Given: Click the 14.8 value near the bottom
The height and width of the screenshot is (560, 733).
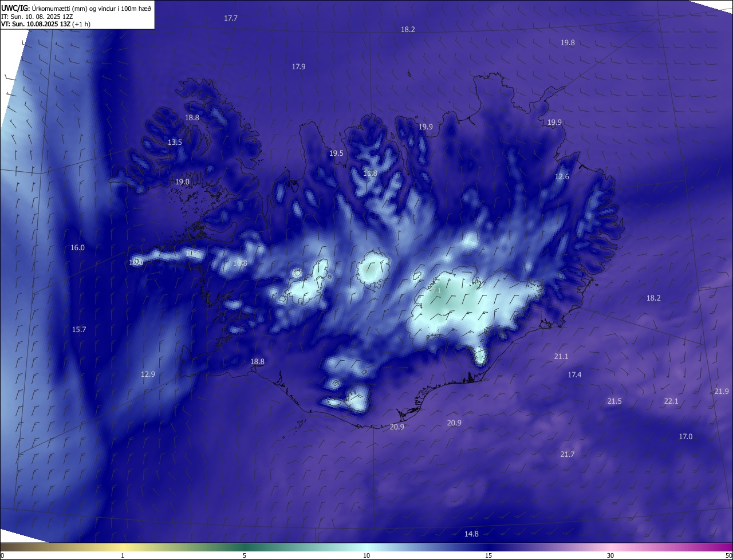Looking at the screenshot, I should (471, 534).
